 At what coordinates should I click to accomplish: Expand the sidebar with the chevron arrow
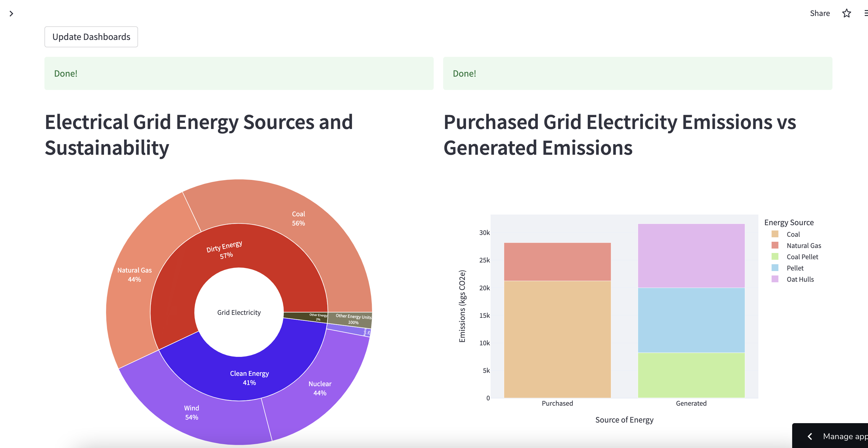[x=11, y=13]
